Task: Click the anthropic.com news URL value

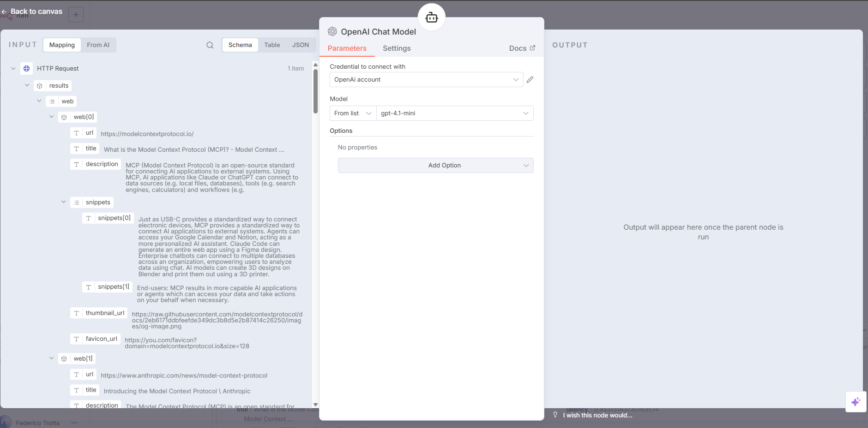Action: tap(184, 376)
